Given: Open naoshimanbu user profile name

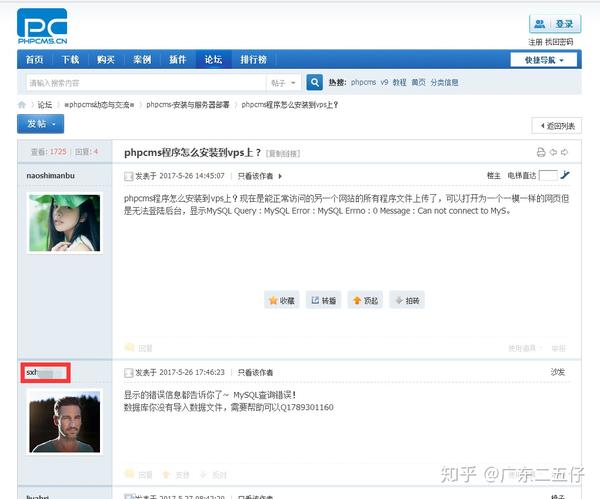Looking at the screenshot, I should coord(51,176).
